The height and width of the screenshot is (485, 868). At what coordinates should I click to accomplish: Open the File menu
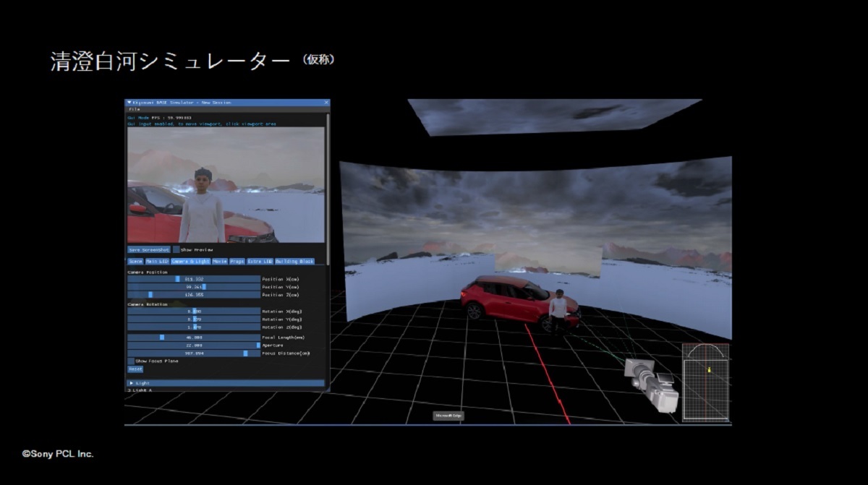tap(135, 109)
